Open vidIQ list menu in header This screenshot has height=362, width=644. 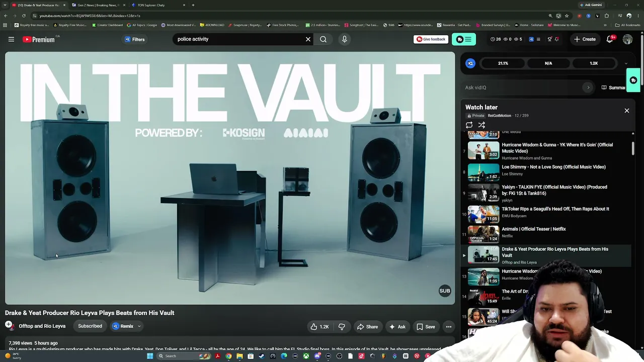tap(538, 39)
